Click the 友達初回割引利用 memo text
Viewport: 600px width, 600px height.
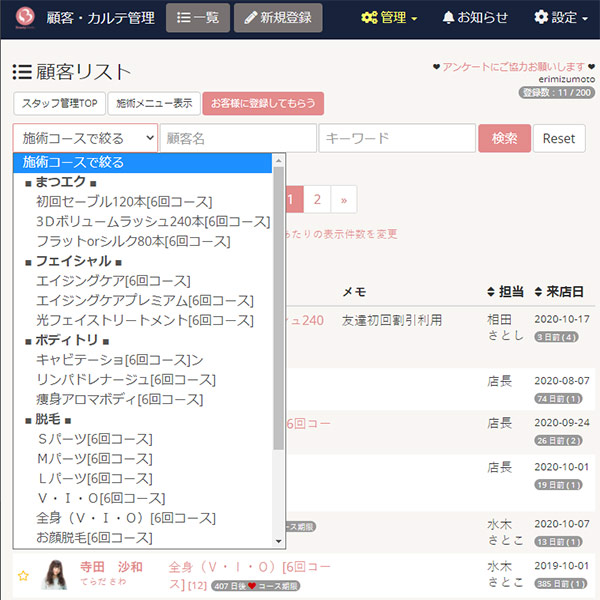[392, 320]
